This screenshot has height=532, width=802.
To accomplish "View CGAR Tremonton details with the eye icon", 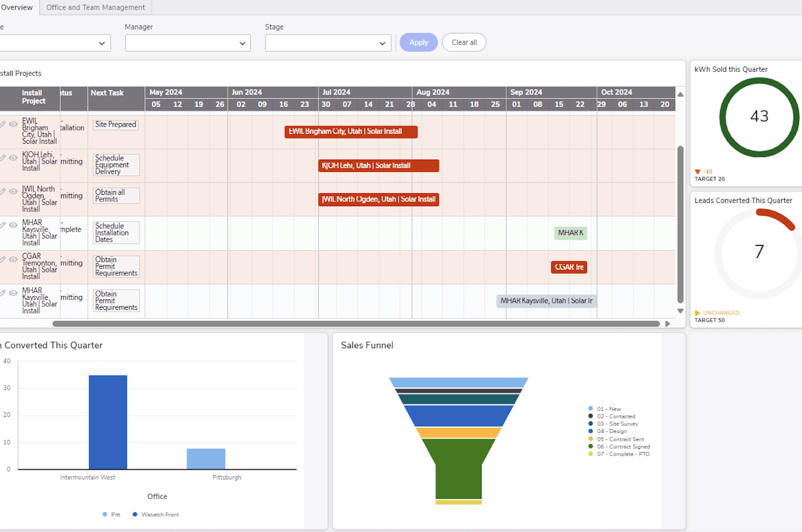I will pyautogui.click(x=13, y=259).
